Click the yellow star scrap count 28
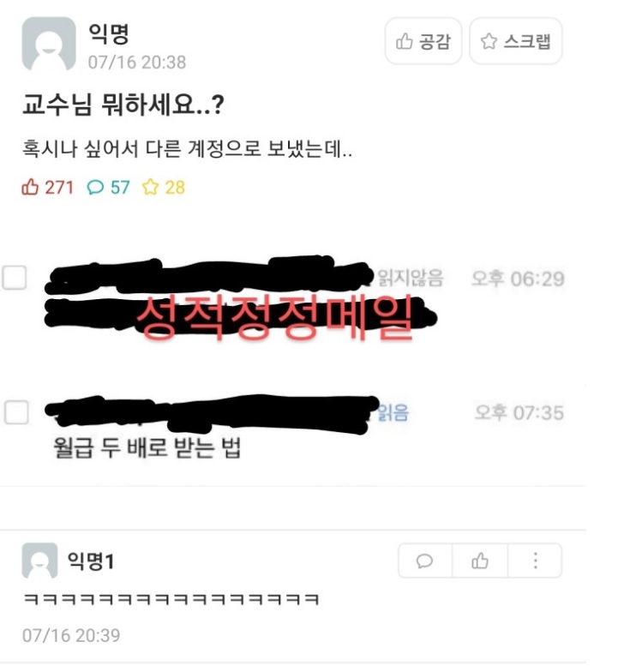 (163, 188)
